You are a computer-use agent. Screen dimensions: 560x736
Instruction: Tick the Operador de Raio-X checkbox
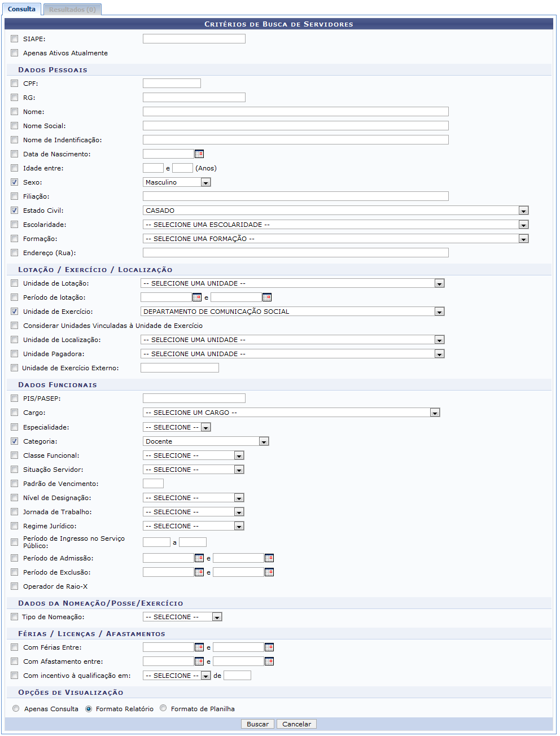(15, 586)
